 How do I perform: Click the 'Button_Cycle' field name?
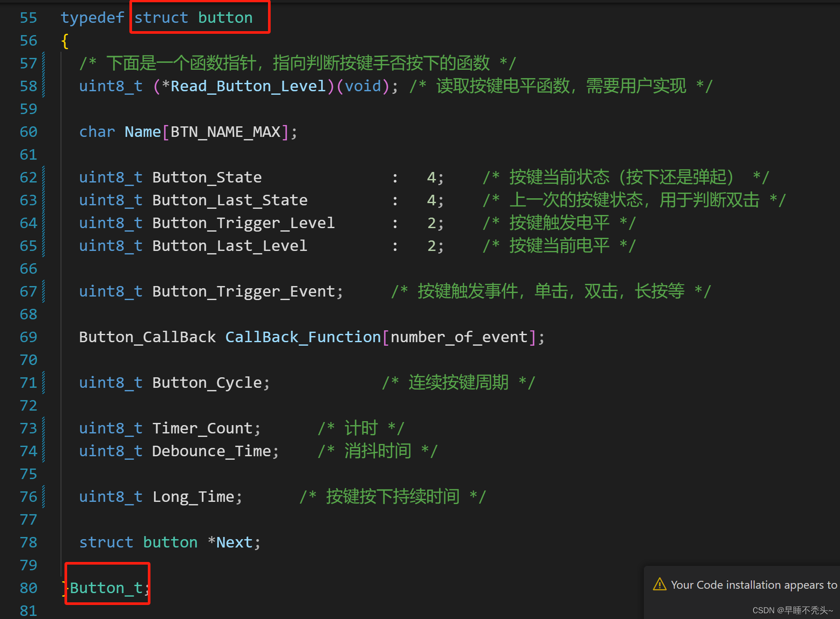click(207, 383)
